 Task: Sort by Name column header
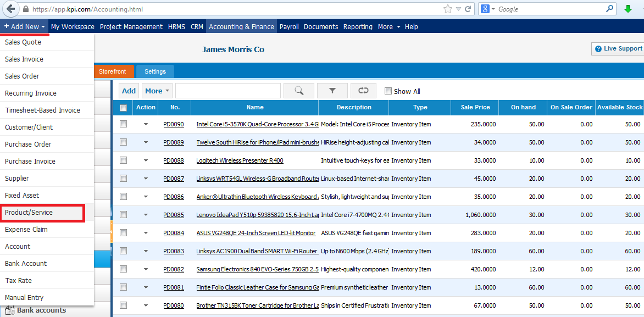[255, 107]
